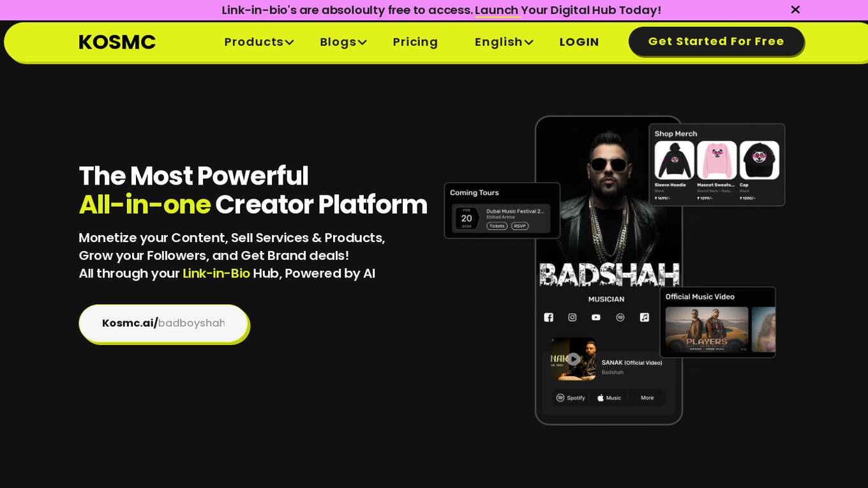868x488 pixels.
Task: Click the Link-in-Bio highlighted text
Action: pos(216,273)
